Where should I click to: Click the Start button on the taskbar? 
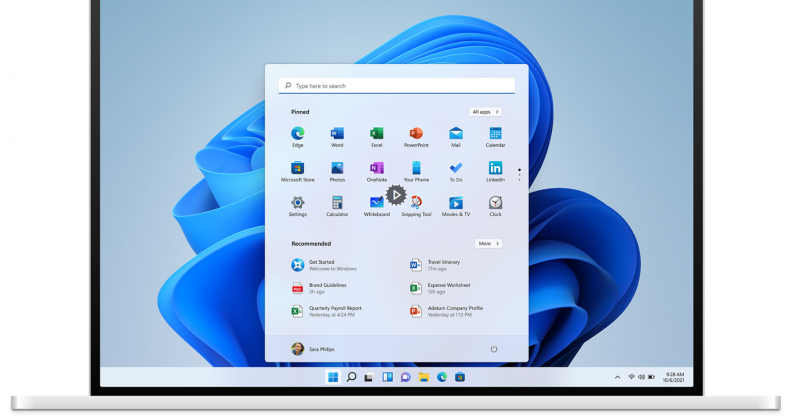[x=333, y=377]
